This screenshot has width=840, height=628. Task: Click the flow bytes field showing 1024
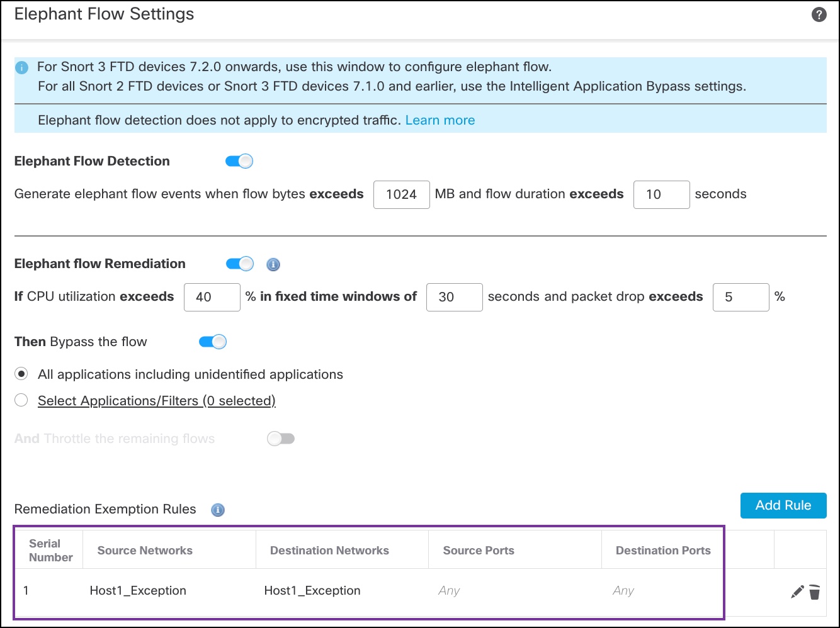coord(401,194)
